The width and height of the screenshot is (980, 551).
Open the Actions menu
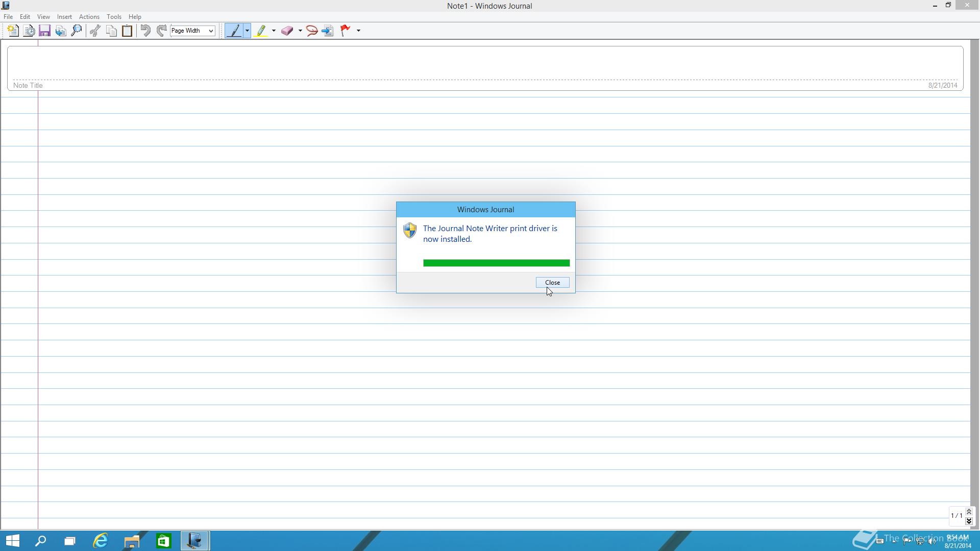pos(89,17)
